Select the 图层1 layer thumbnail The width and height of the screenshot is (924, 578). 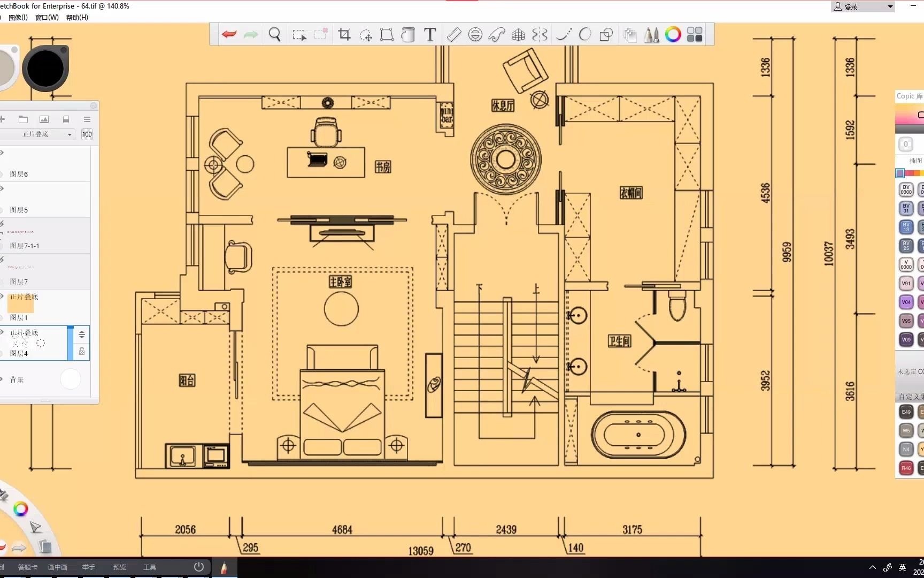point(21,304)
